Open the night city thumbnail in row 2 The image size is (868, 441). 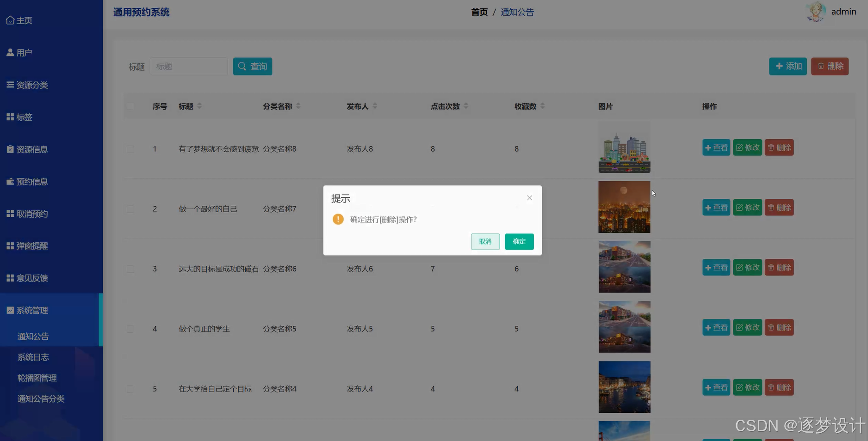624,207
